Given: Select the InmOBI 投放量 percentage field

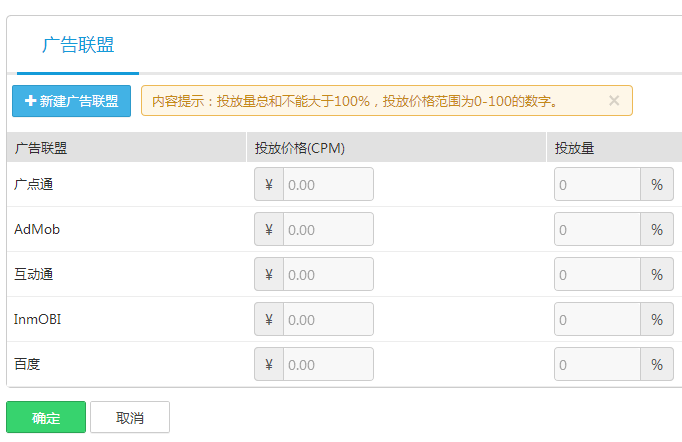Looking at the screenshot, I should (597, 319).
